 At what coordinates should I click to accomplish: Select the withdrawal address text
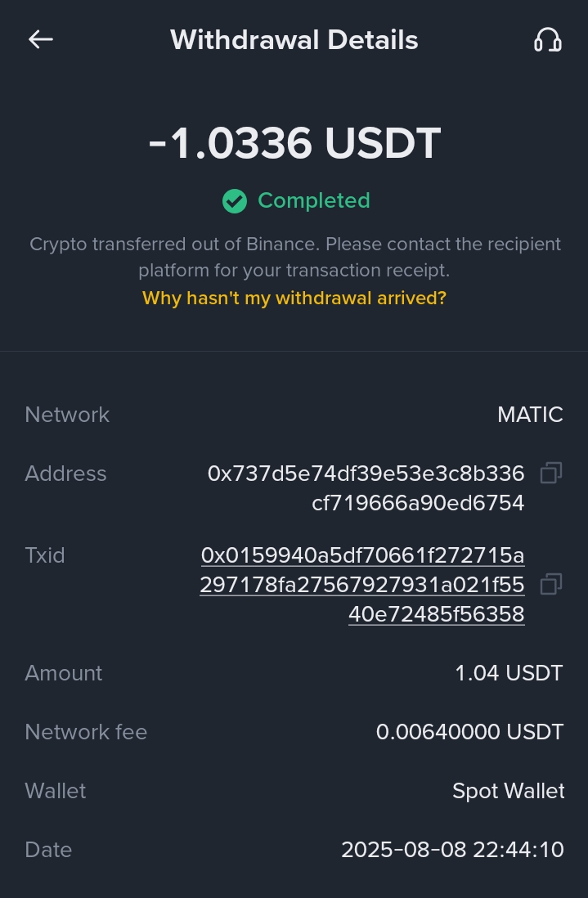coord(366,487)
